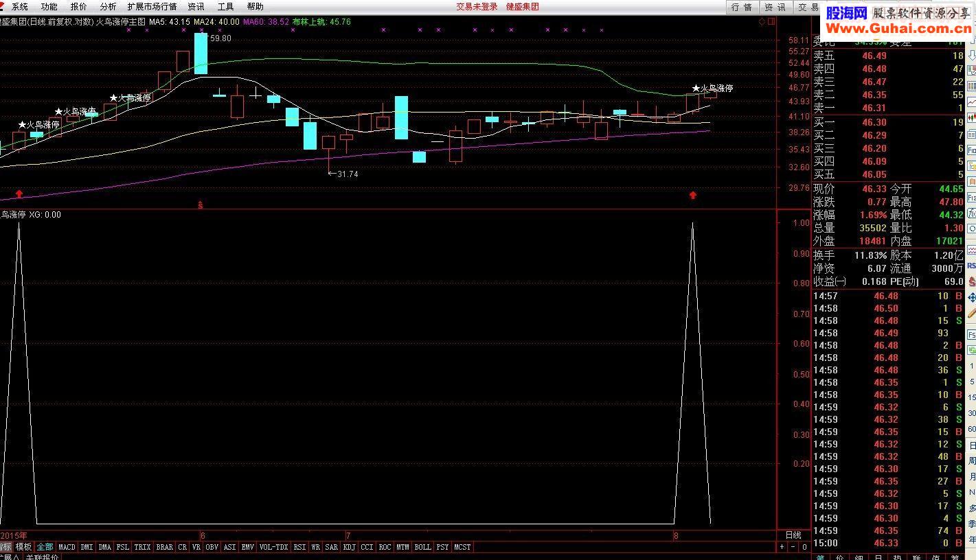Switch sub-chart to BOLL indicator
The image size is (976, 560).
tap(422, 547)
